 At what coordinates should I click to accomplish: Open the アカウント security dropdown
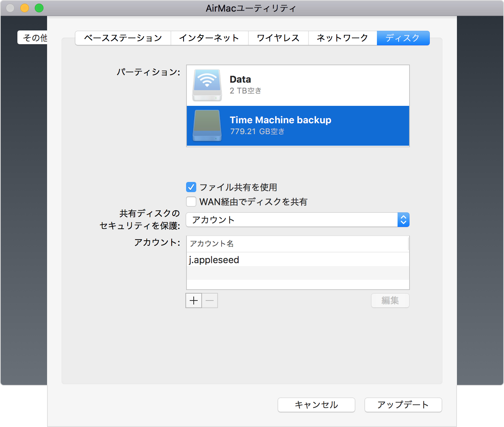(298, 220)
